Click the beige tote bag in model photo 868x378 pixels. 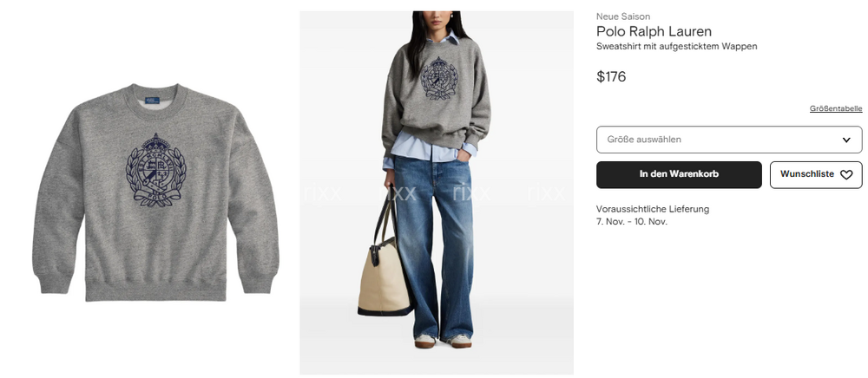tap(385, 277)
